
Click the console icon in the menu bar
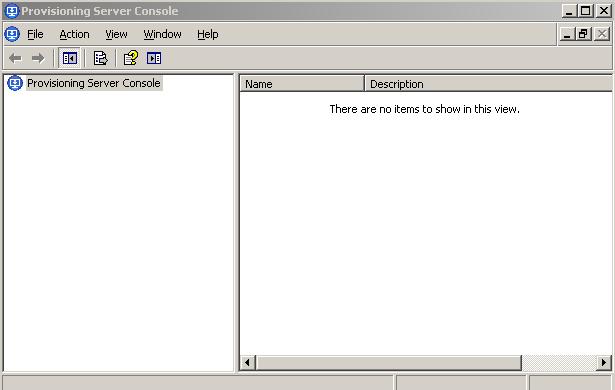12,34
